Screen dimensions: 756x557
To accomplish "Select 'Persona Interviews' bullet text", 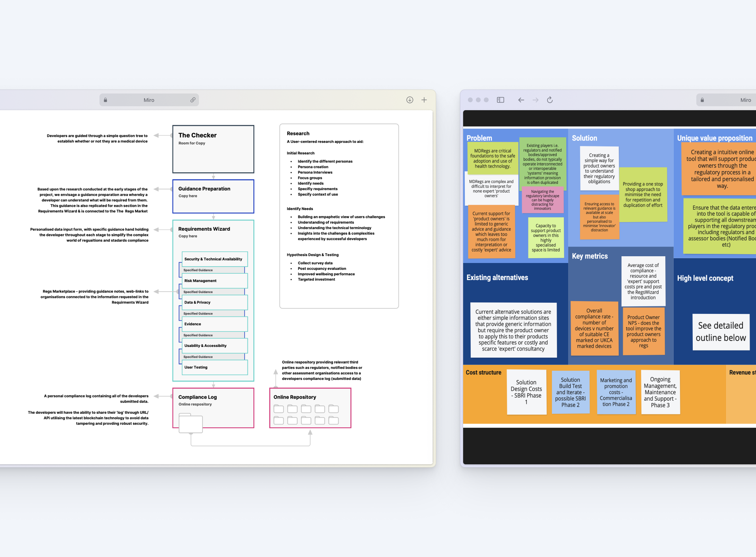I will coord(315,172).
